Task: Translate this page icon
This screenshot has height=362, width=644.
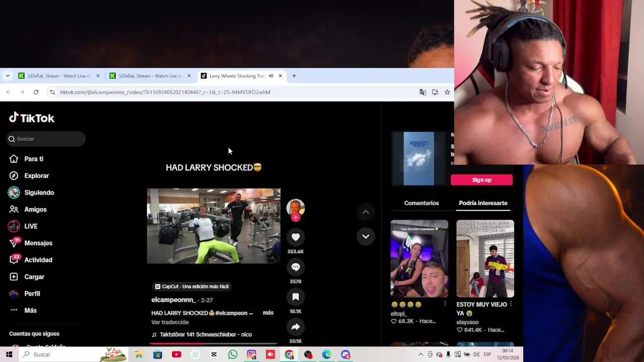Action: pyautogui.click(x=423, y=92)
